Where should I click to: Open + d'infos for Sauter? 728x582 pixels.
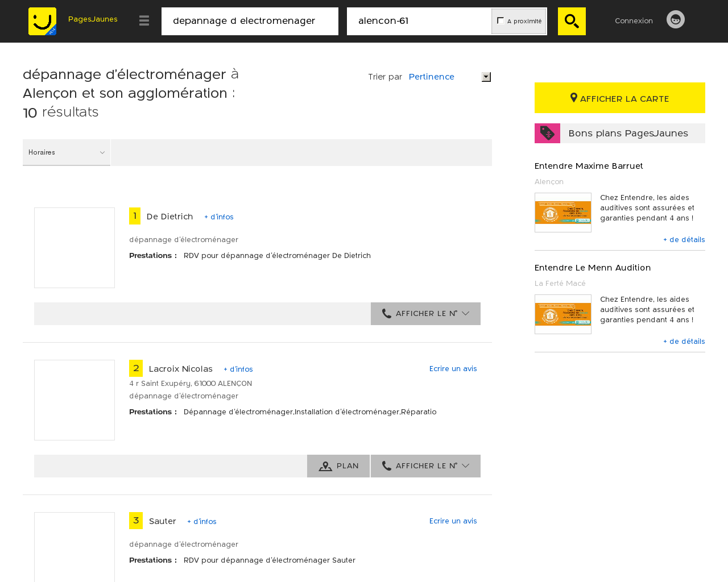pos(202,521)
